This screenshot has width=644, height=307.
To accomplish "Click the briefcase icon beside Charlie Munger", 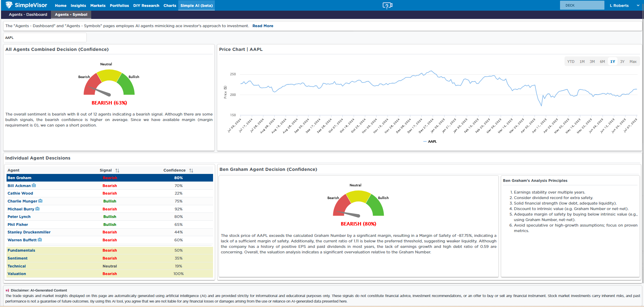I will pyautogui.click(x=40, y=201).
